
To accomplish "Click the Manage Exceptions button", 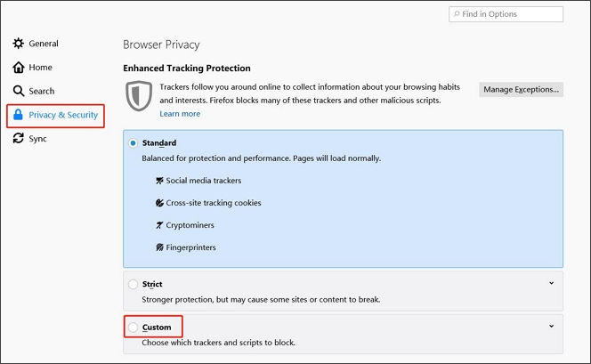I will tap(521, 90).
